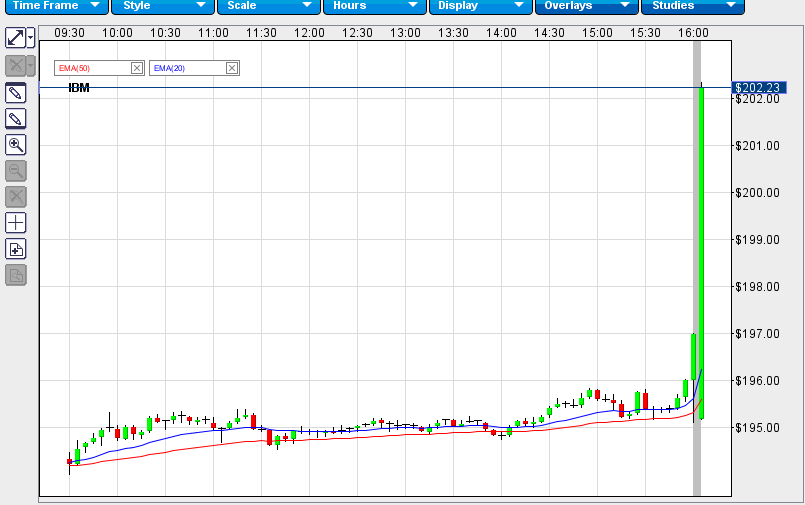Viewport: 805px width, 505px height.
Task: Click the greyed-out zoom out magnifier
Action: 15,171
